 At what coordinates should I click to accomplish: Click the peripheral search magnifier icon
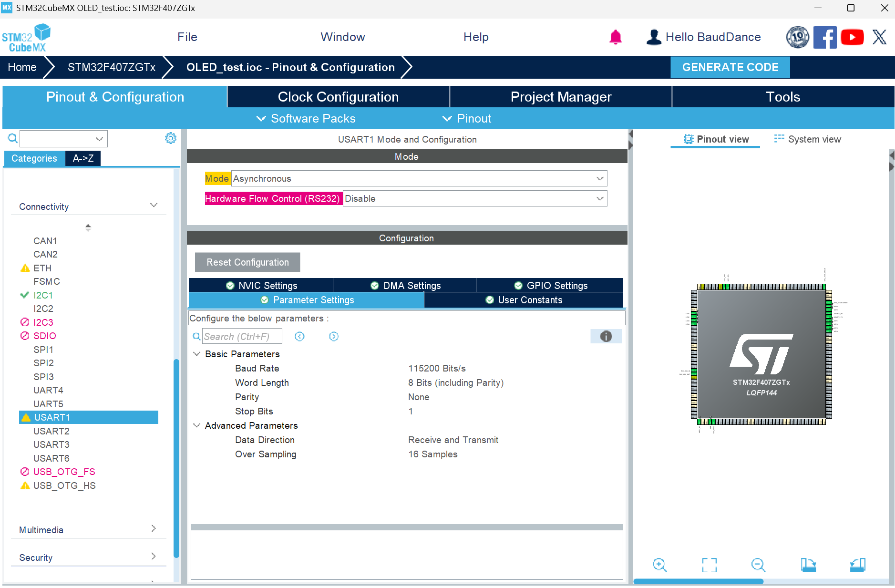(13, 138)
